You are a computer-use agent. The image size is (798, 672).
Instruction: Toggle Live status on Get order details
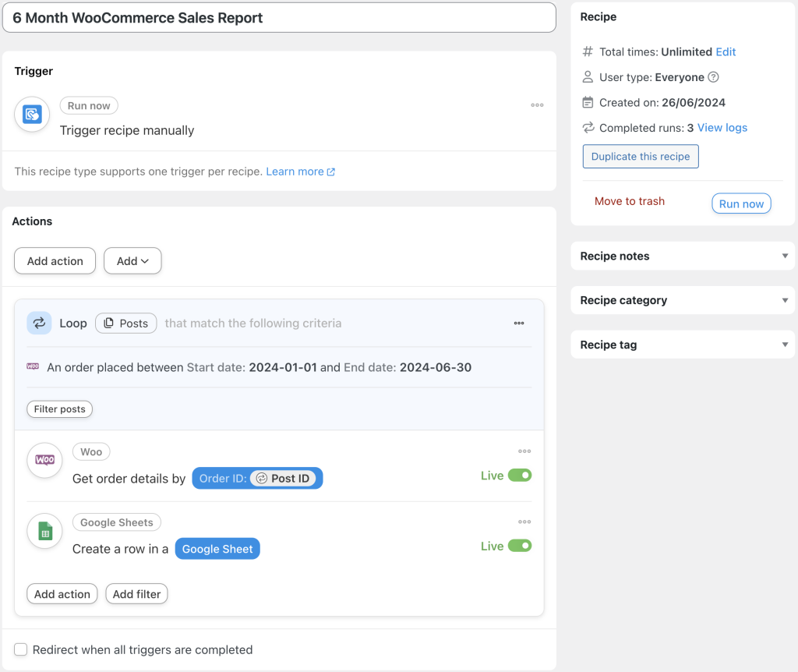[521, 473]
